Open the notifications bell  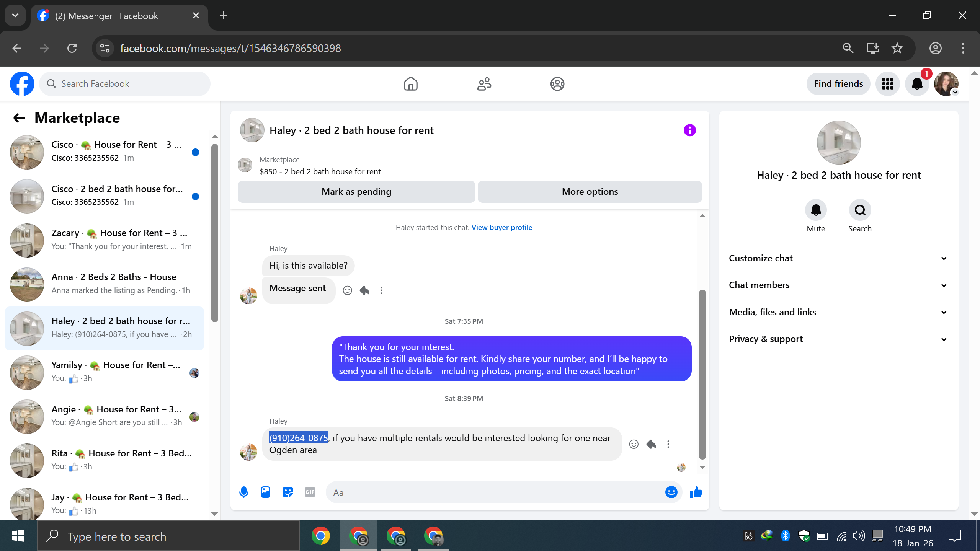[x=917, y=84]
